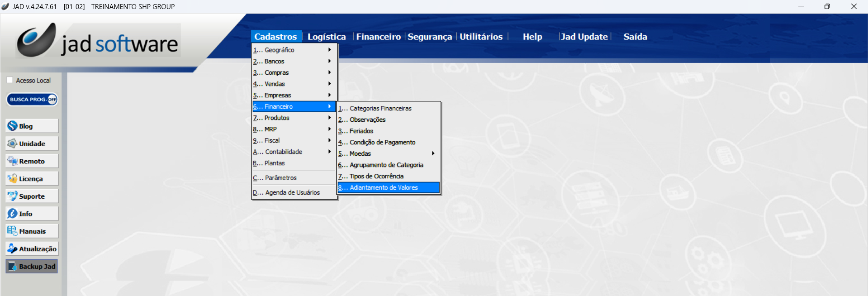The width and height of the screenshot is (868, 296).
Task: Open the Unidade sidebar icon
Action: click(x=32, y=143)
